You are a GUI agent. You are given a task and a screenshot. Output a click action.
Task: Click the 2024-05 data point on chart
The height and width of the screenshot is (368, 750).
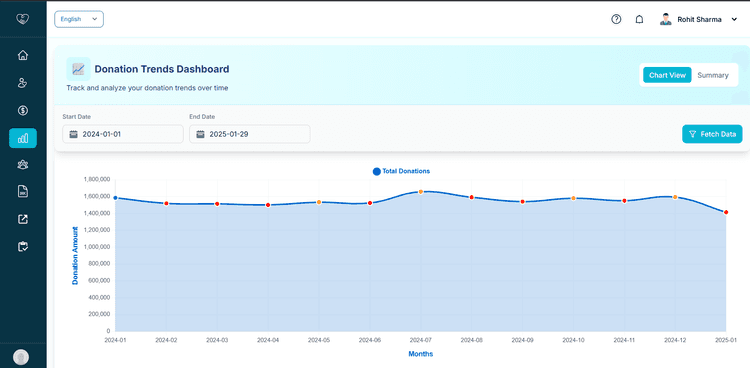[x=319, y=202]
